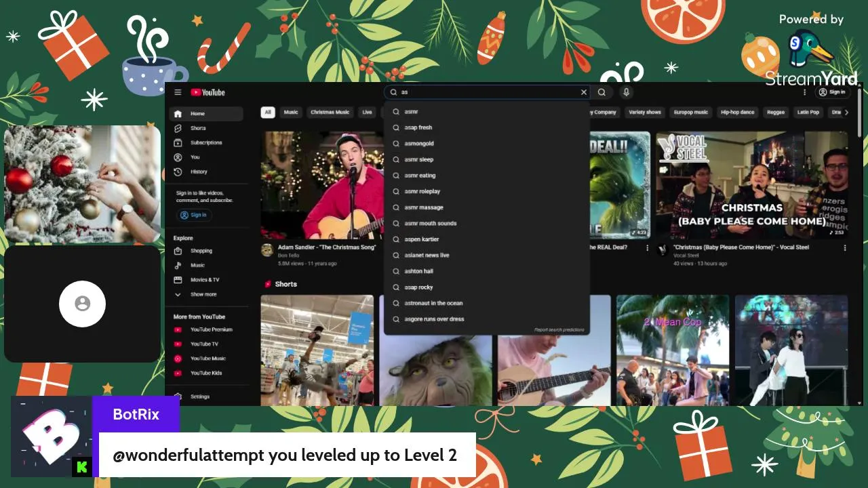868x488 pixels.
Task: Open the '2. Mean Cop' Short
Action: coord(673,350)
